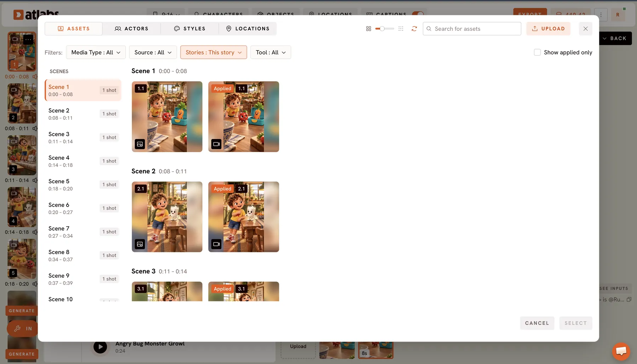Play Angry Bug Monster Growl audio
The image size is (637, 364).
point(100,347)
